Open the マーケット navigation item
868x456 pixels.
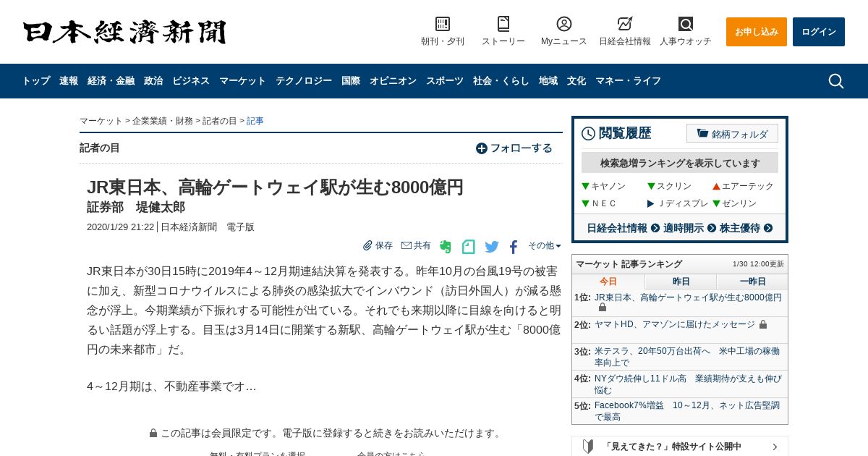pos(242,81)
